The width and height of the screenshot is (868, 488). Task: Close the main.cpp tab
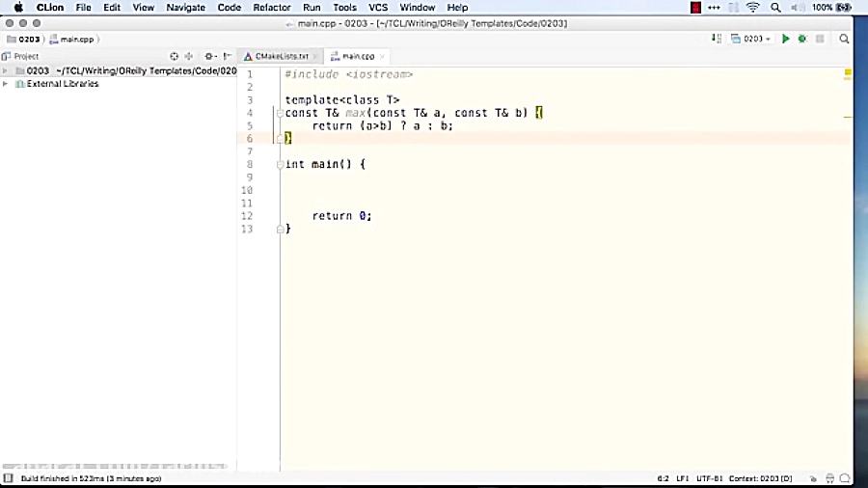click(x=382, y=57)
